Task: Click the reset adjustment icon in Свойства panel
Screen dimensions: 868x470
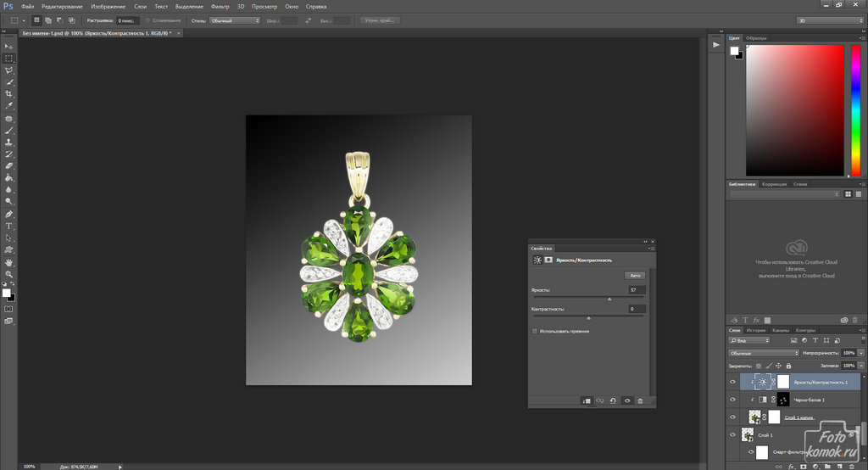Action: coord(612,400)
